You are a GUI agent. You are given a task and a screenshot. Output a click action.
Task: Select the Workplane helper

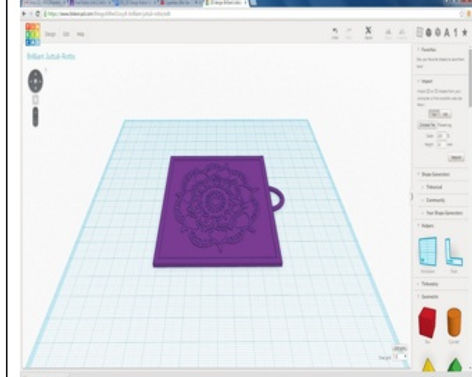(428, 252)
